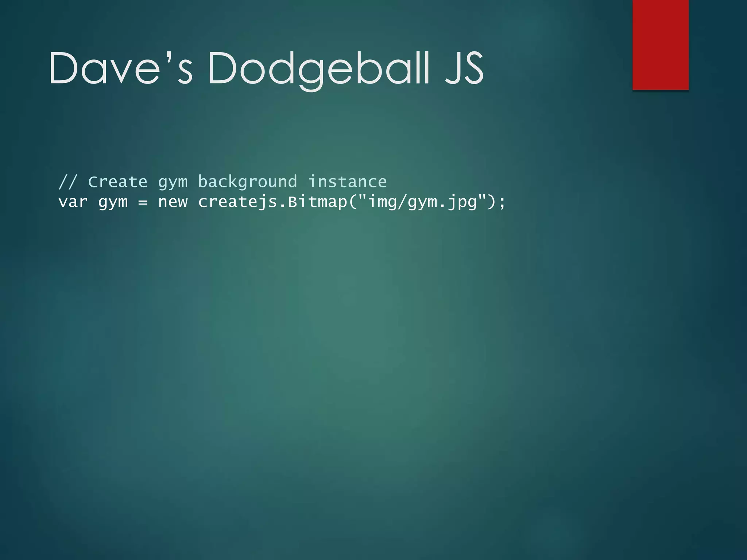Viewport: 747px width, 560px height.
Task: Click the comment "// Create gym background instance"
Action: [222, 182]
